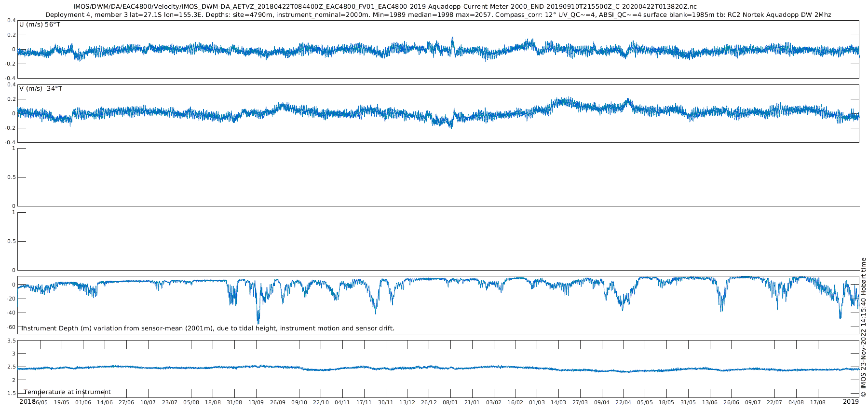Click the '03/02' date tick label
868x410 pixels.
pyautogui.click(x=494, y=402)
